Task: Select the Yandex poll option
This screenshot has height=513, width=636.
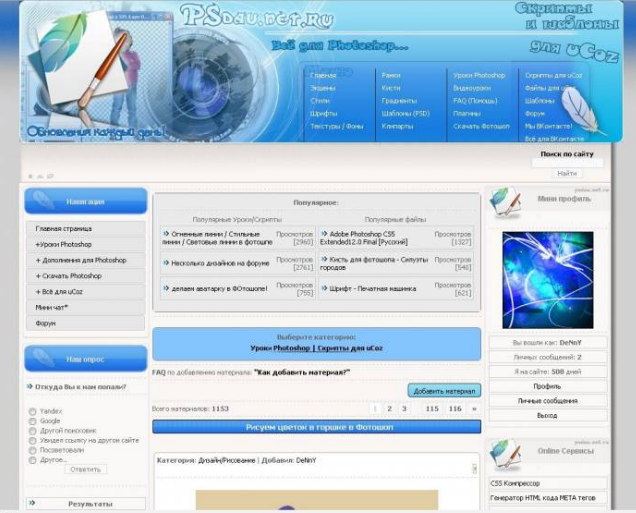Action: (x=33, y=411)
